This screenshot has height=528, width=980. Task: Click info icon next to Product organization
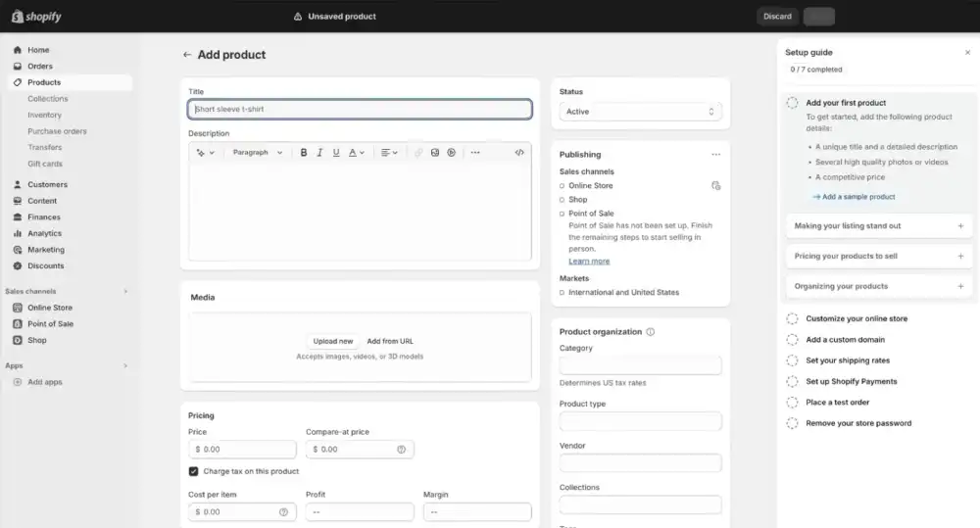(x=650, y=332)
